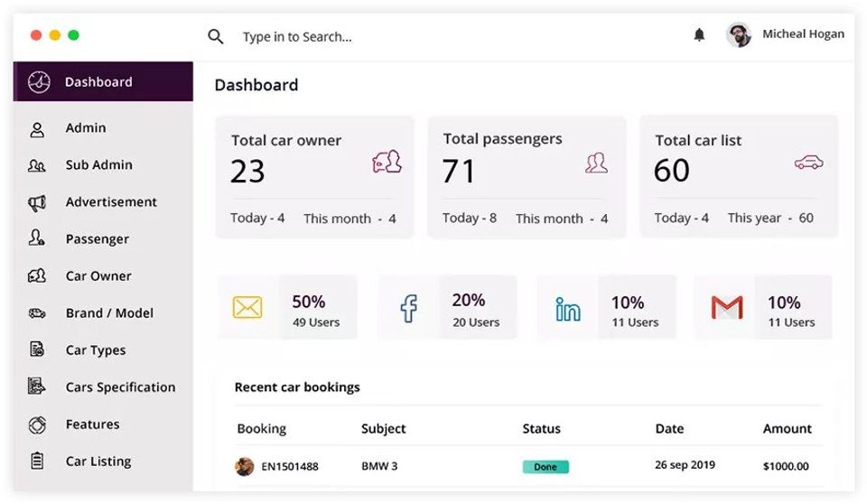Click booking EN1501488 link
The image size is (867, 504).
pyautogui.click(x=290, y=467)
